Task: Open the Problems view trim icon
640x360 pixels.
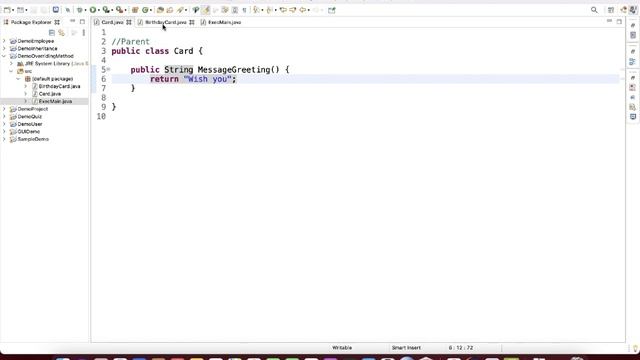Action: 633,88
